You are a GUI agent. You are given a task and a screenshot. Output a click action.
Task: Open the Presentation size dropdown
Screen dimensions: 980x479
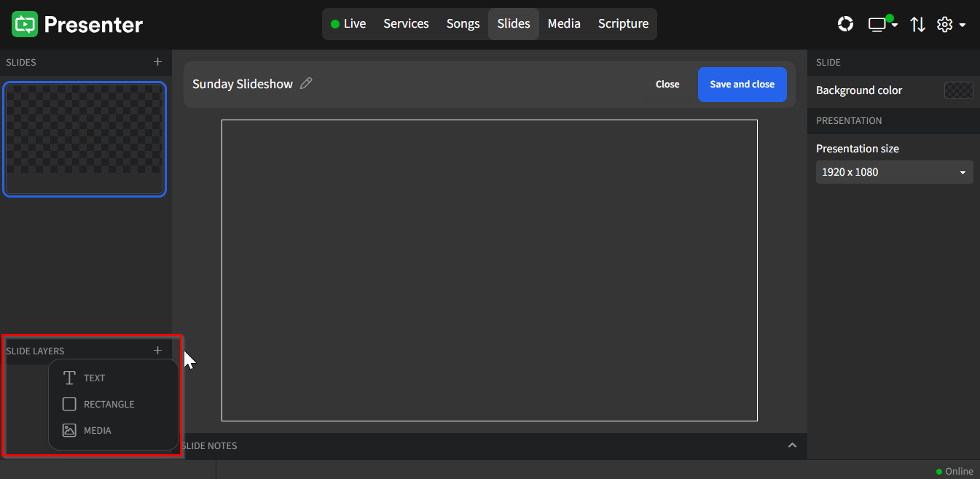894,171
